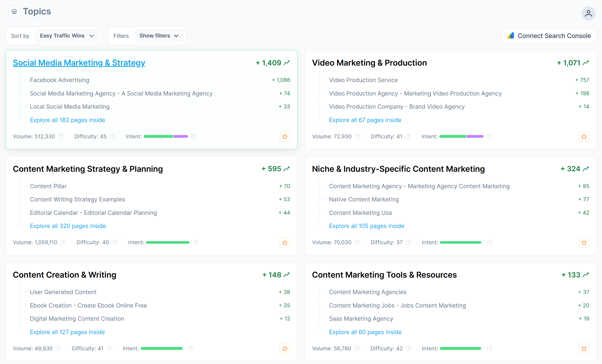Star the Social Media Marketing & Strategy topic

pos(285,137)
